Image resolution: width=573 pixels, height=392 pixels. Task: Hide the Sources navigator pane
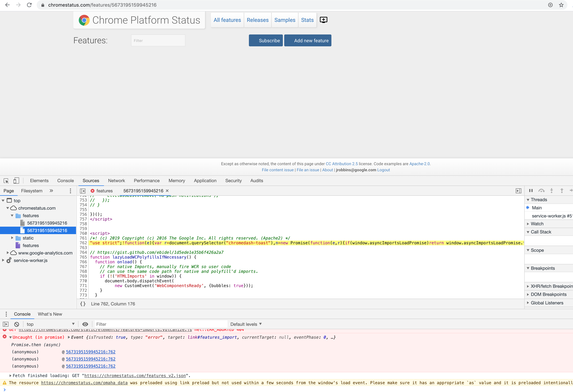tap(83, 191)
